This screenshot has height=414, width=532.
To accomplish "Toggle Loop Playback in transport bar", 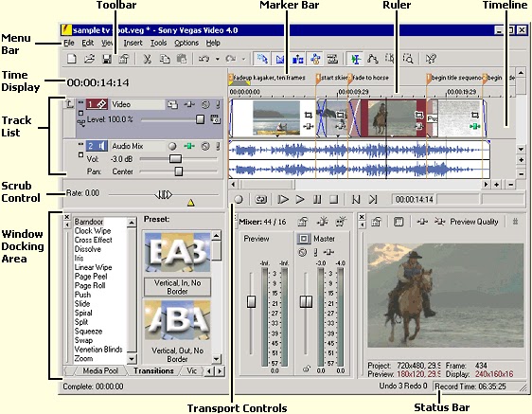I will click(260, 199).
